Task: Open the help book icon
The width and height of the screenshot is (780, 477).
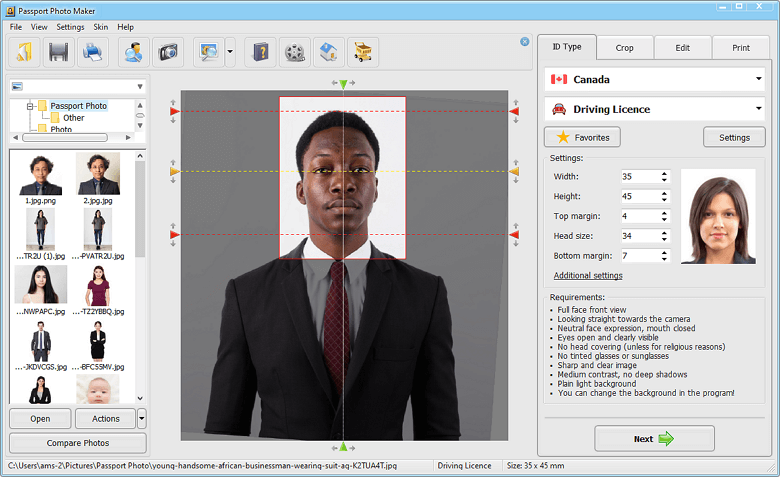Action: (x=260, y=52)
